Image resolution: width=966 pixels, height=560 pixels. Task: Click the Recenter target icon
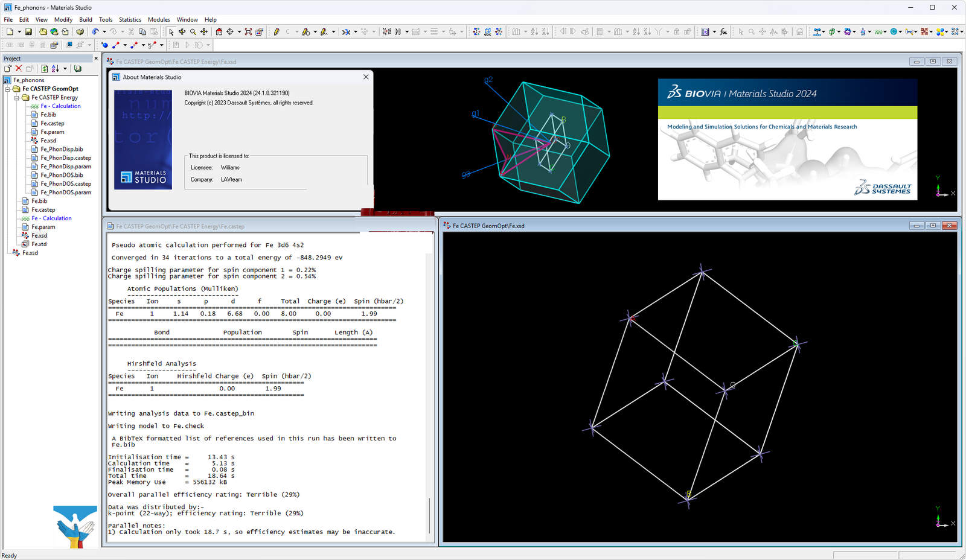tap(230, 31)
